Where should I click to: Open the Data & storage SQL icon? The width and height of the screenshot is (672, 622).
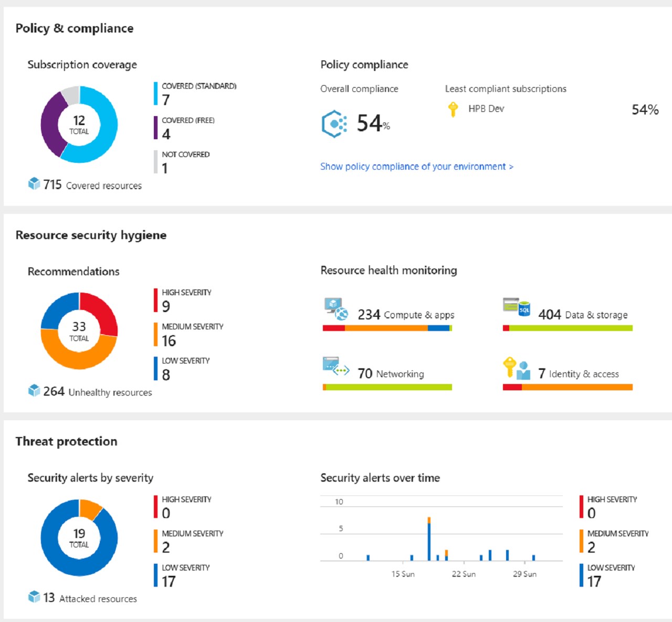coord(516,306)
